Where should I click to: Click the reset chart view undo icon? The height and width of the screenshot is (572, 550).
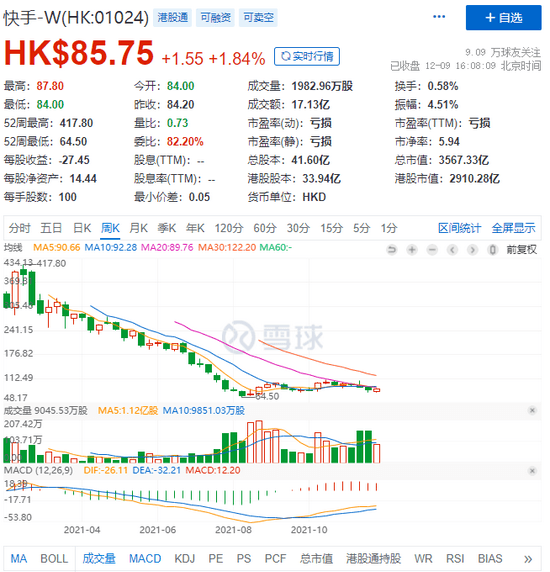click(392, 250)
